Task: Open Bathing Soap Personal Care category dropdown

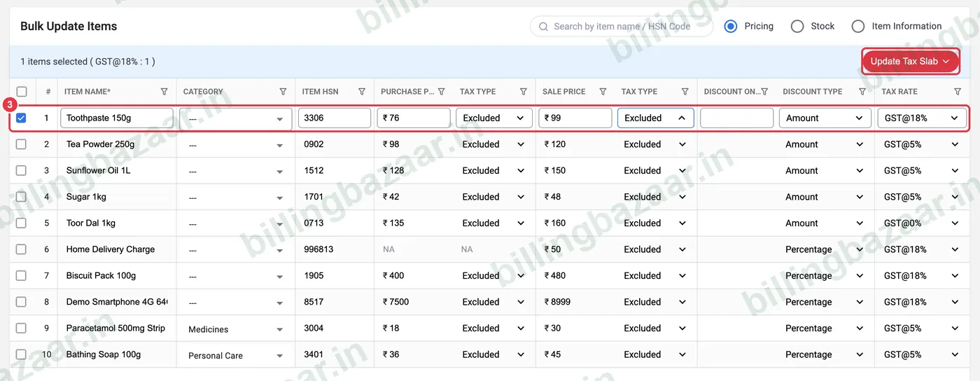Action: [236, 355]
